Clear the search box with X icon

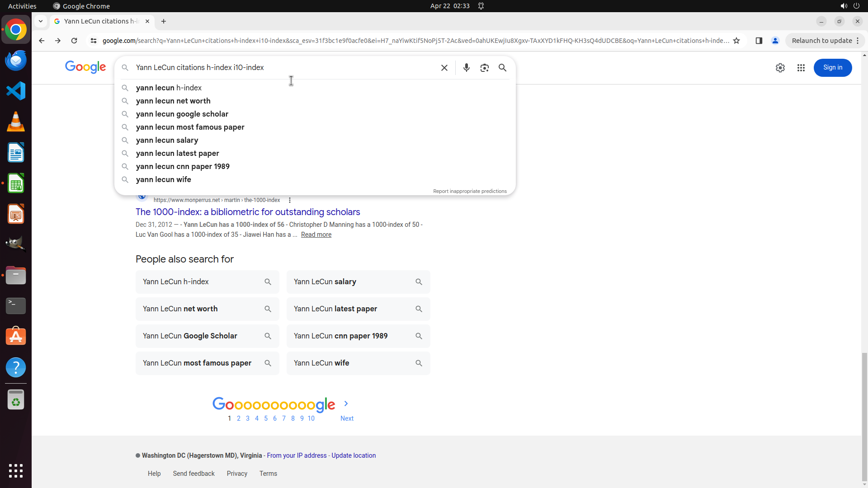point(444,68)
